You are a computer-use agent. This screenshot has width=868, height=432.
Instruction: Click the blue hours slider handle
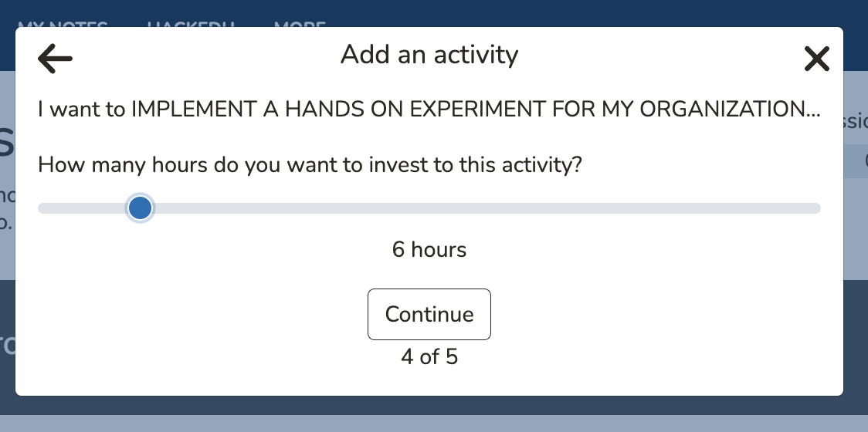[x=140, y=208]
